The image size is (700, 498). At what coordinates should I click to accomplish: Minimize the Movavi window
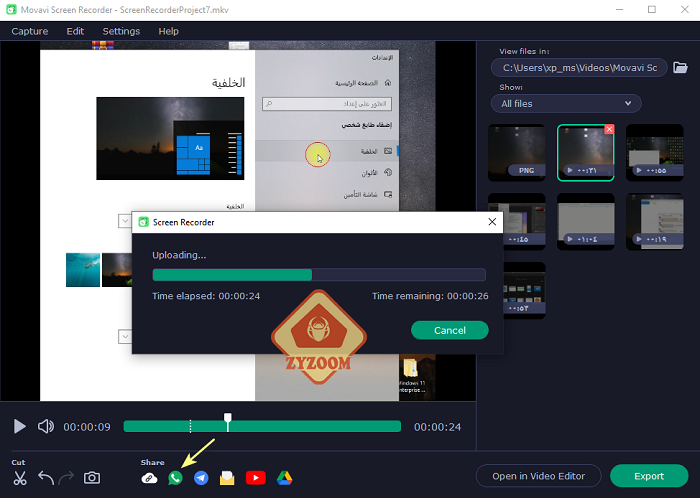[x=619, y=9]
